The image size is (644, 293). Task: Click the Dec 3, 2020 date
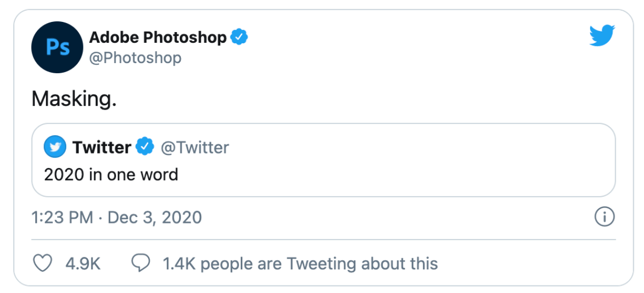pyautogui.click(x=155, y=218)
